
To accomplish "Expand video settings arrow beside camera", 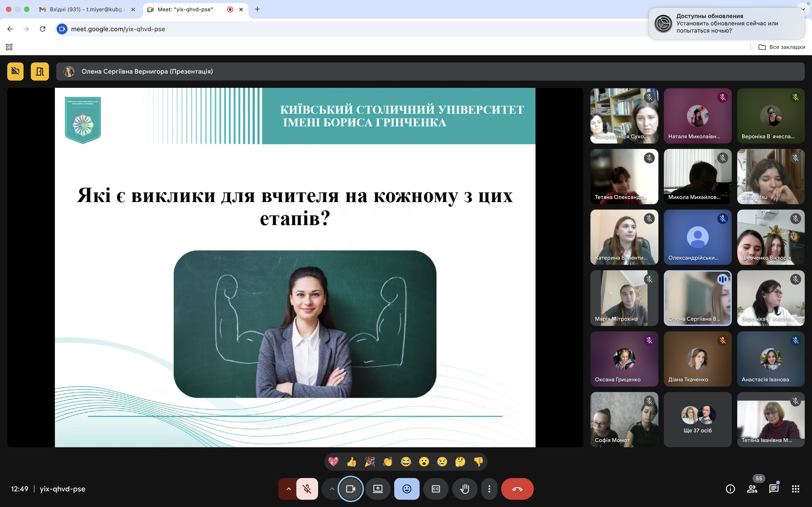I will coord(332,489).
